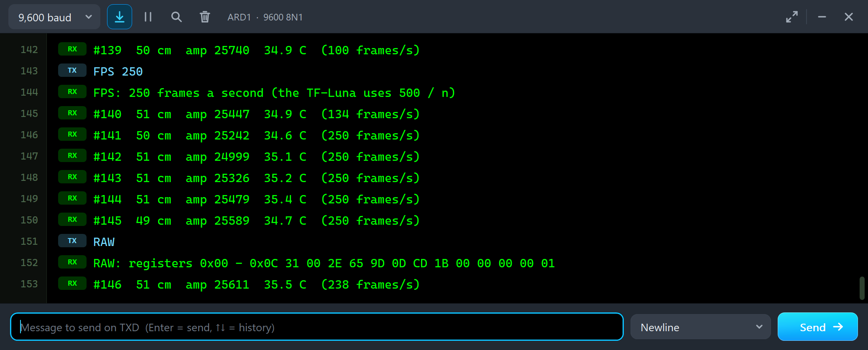The width and height of the screenshot is (868, 350).
Task: Pause the serial monitor output
Action: tap(148, 17)
